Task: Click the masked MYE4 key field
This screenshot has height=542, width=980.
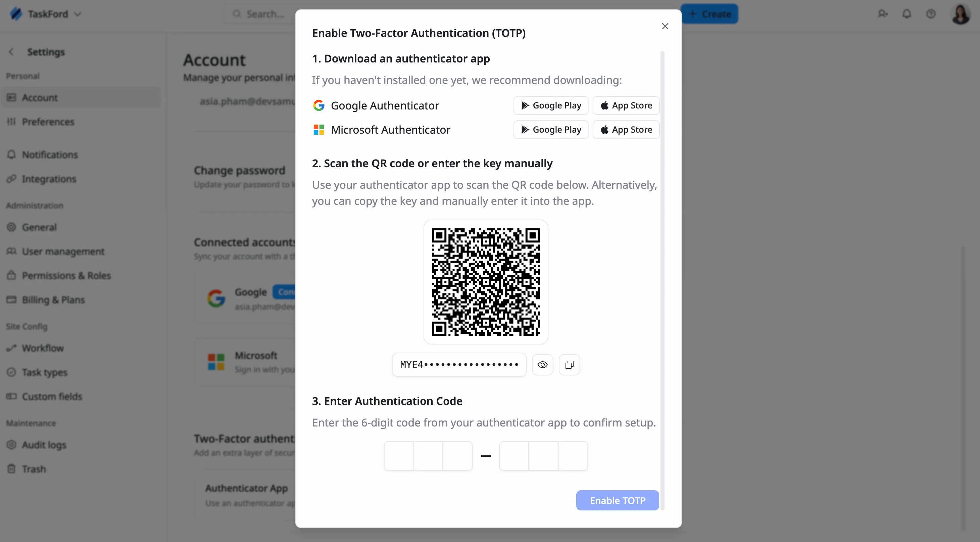Action: [x=459, y=365]
